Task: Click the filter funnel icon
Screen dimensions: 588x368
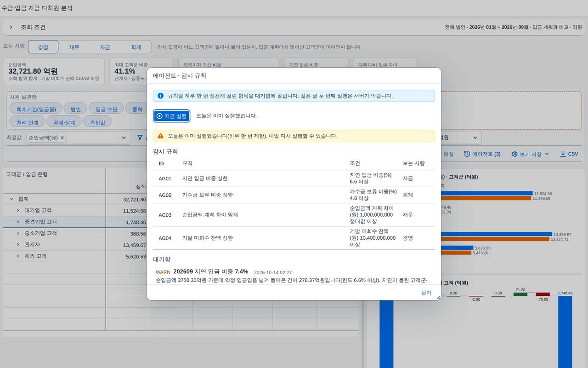Action: [x=140, y=138]
